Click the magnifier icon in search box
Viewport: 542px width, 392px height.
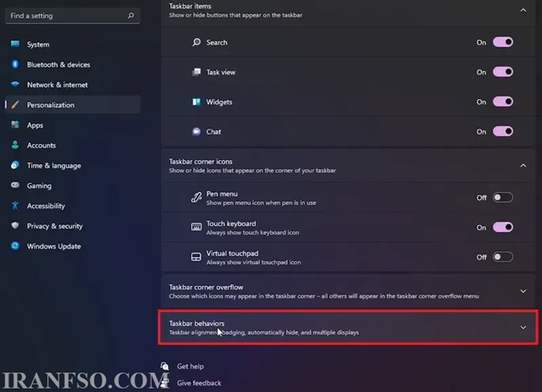(x=130, y=15)
